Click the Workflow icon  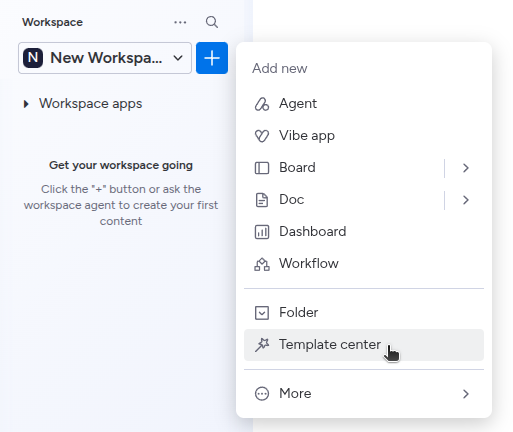pyautogui.click(x=262, y=264)
